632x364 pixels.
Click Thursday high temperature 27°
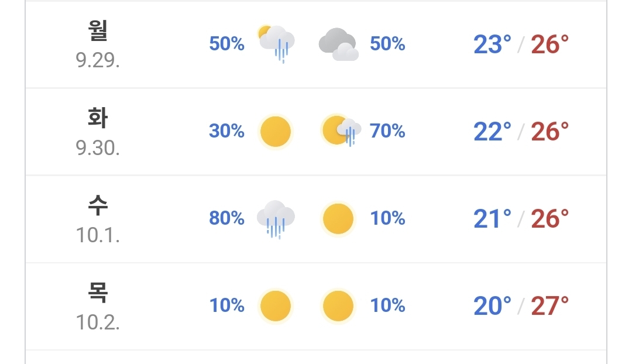(549, 306)
